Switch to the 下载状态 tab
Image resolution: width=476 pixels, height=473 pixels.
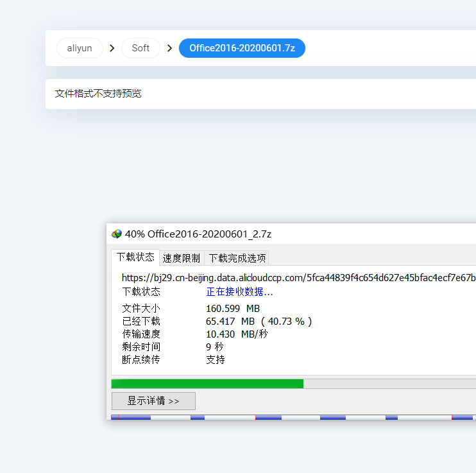point(135,257)
